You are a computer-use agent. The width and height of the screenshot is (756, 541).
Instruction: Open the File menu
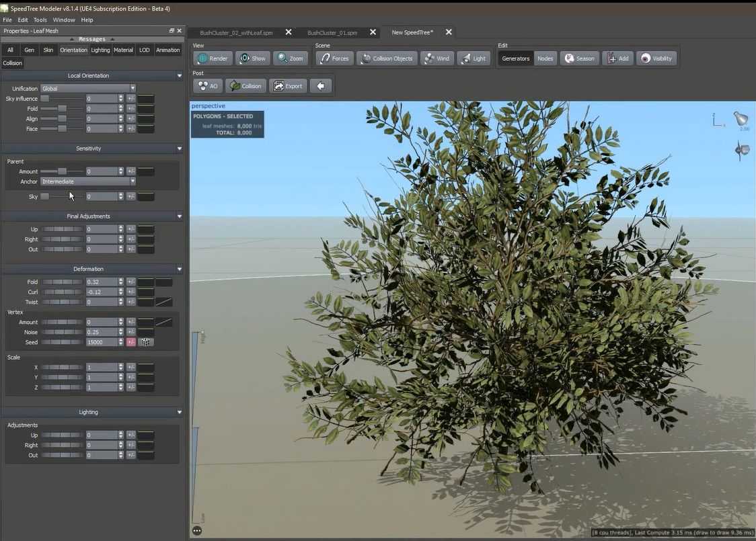coord(7,19)
